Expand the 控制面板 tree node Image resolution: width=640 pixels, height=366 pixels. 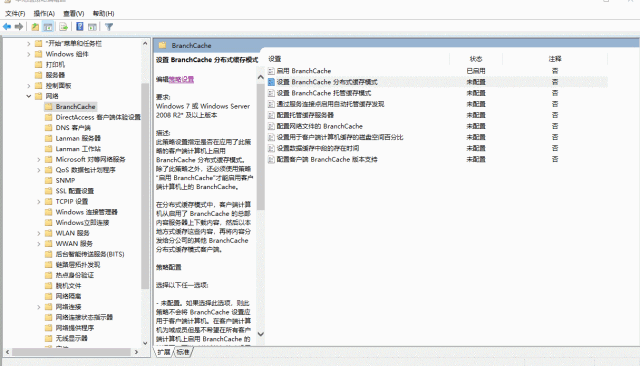[29, 86]
